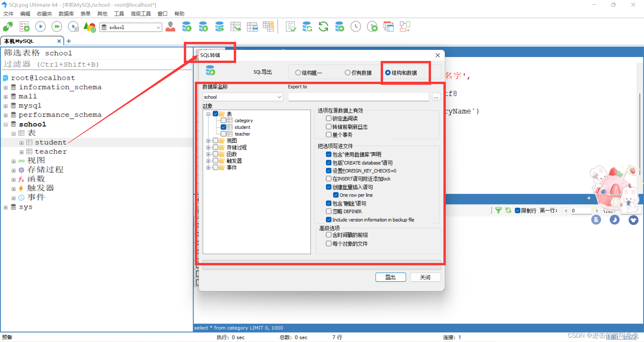Click the shirt skin-change round icon
Viewport: 644px width, 342px height.
point(633,220)
